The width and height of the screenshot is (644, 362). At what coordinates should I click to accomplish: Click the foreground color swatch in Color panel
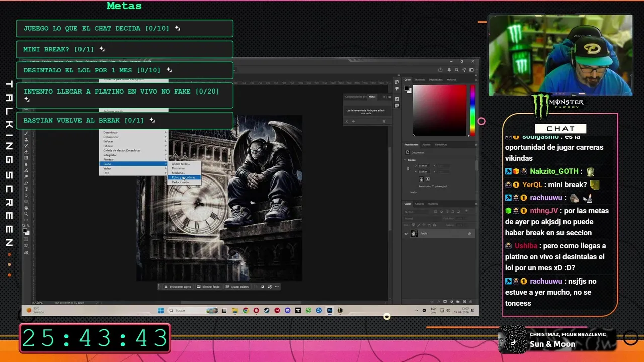(x=407, y=88)
